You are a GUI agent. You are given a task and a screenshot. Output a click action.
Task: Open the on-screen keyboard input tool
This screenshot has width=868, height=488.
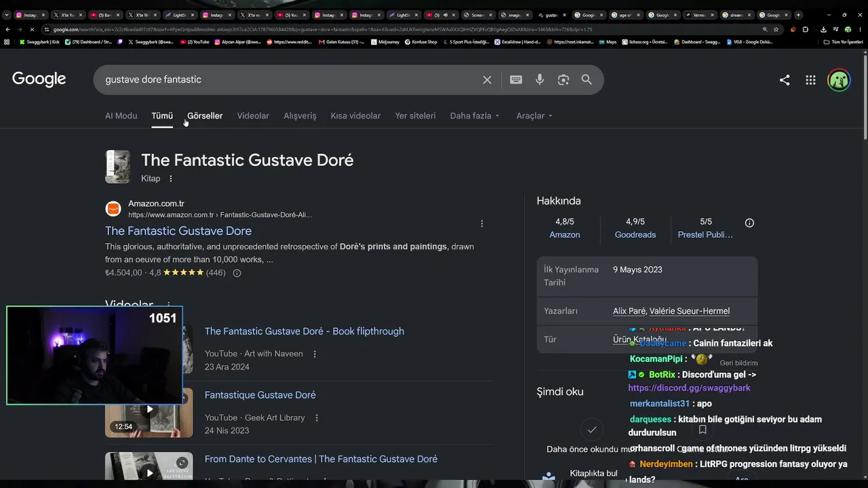click(x=516, y=80)
